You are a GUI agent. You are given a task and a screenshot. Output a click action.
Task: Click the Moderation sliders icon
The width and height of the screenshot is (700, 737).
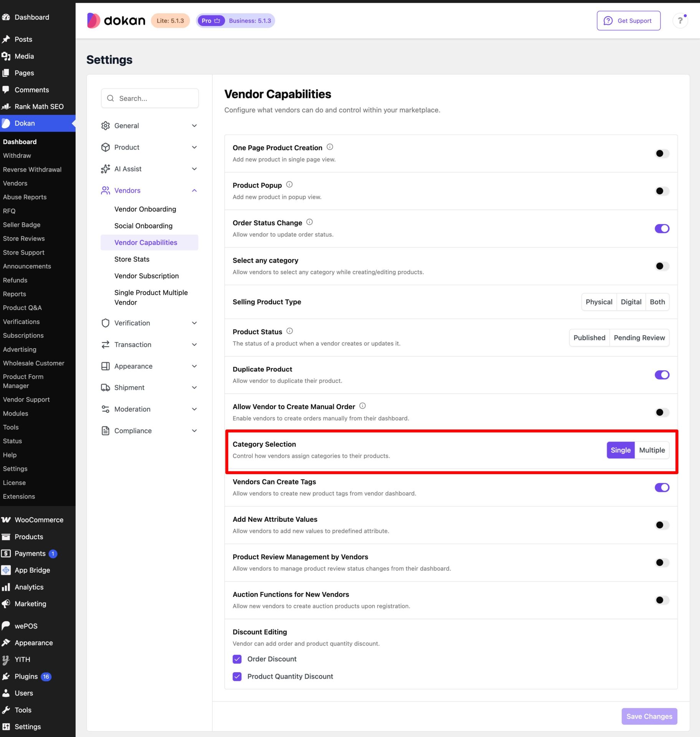coord(105,409)
